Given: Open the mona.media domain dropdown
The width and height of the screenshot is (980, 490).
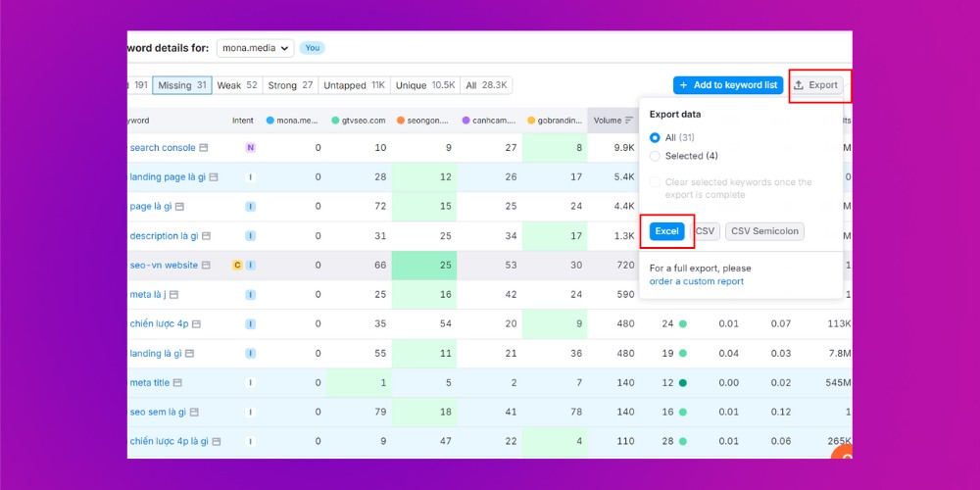Looking at the screenshot, I should (x=255, y=48).
